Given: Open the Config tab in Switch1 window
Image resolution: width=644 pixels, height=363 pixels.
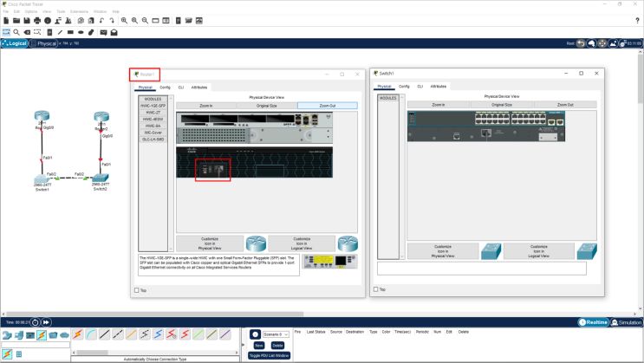Looking at the screenshot, I should (x=404, y=87).
